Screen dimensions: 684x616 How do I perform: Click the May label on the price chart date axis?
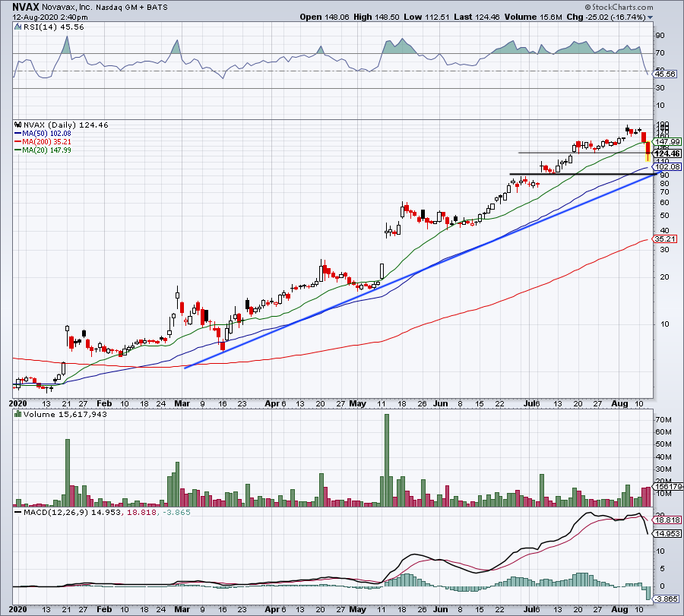click(x=357, y=403)
